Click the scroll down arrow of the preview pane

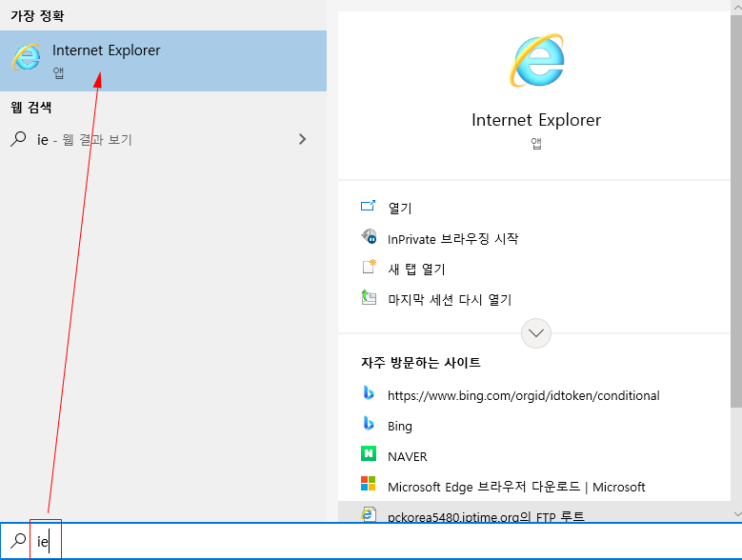736,513
